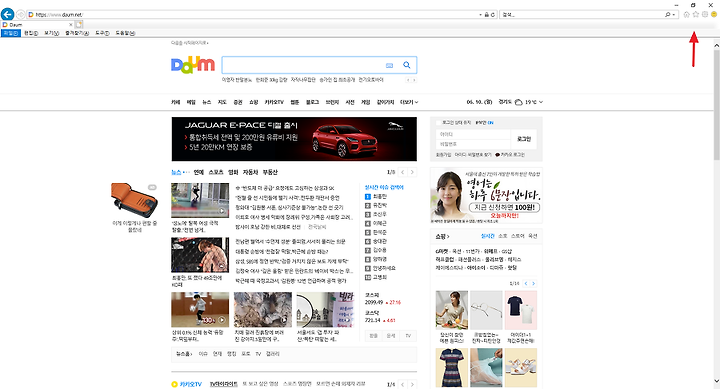Switch to the 스포츠 news tab
Image resolution: width=720 pixels, height=389 pixels.
point(216,172)
